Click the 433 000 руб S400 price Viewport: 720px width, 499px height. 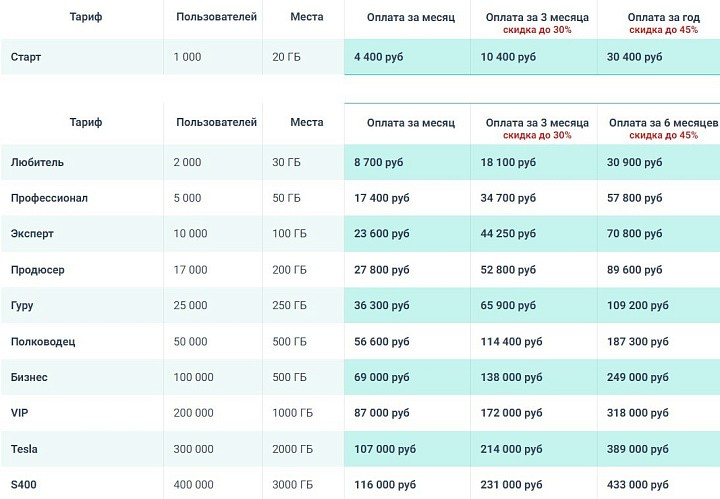pos(637,484)
